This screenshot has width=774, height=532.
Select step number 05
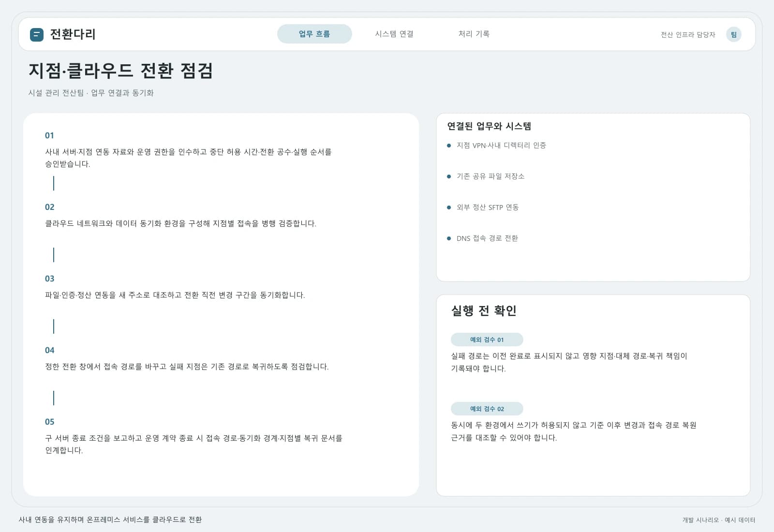click(49, 422)
